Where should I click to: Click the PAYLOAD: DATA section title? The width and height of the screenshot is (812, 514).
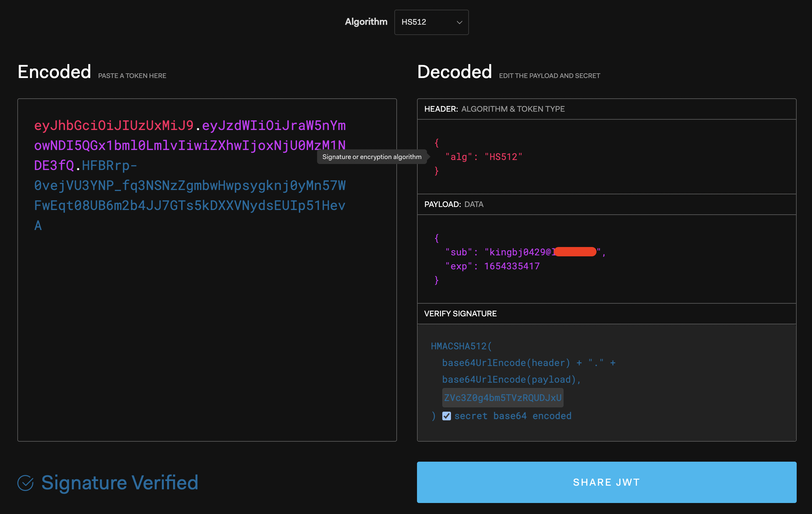(x=454, y=205)
